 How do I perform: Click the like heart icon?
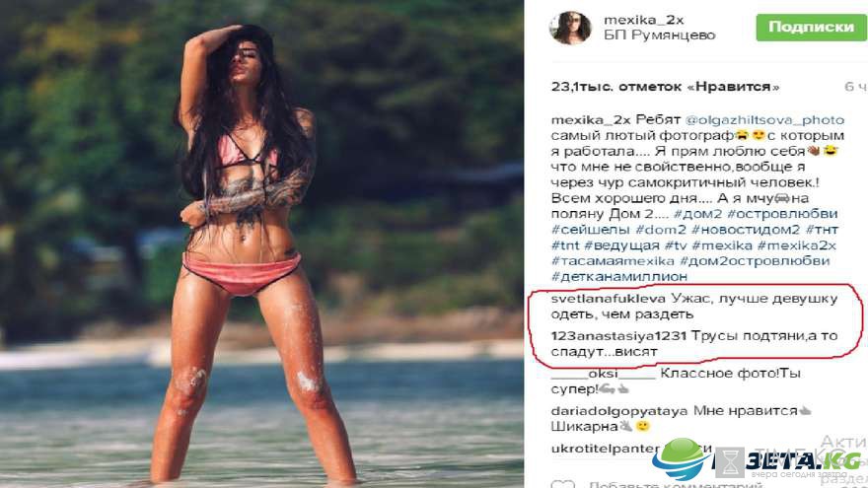tap(563, 484)
